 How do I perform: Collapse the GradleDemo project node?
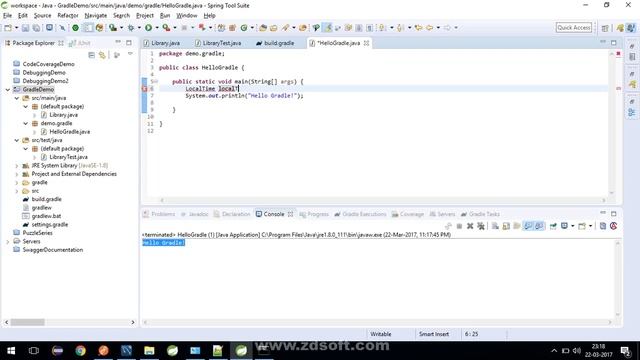(x=8, y=89)
